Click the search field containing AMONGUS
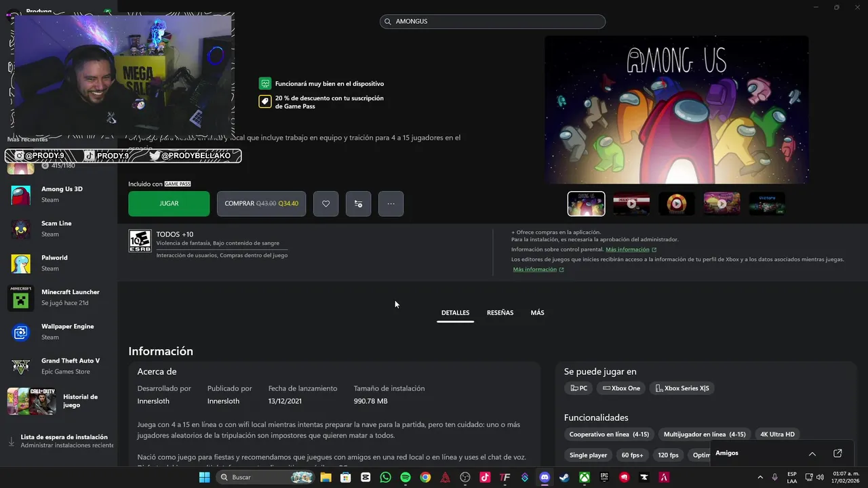This screenshot has height=488, width=868. [492, 22]
